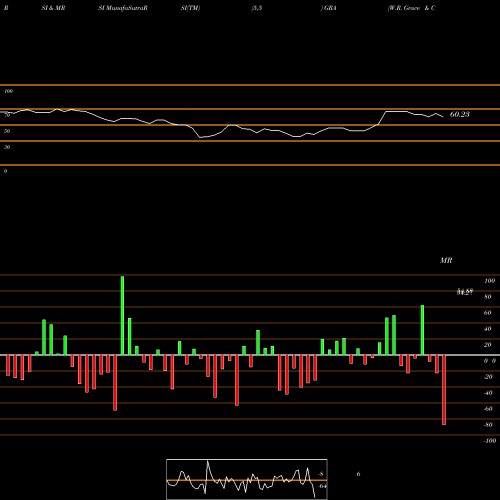
Task: Click the '6' label beside mini chart
Action: click(x=358, y=474)
